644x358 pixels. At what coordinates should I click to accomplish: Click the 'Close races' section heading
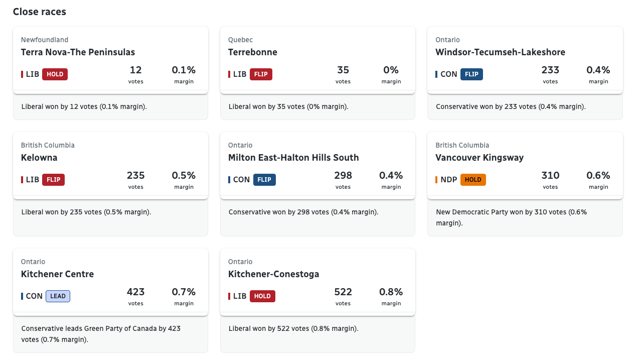click(x=39, y=12)
